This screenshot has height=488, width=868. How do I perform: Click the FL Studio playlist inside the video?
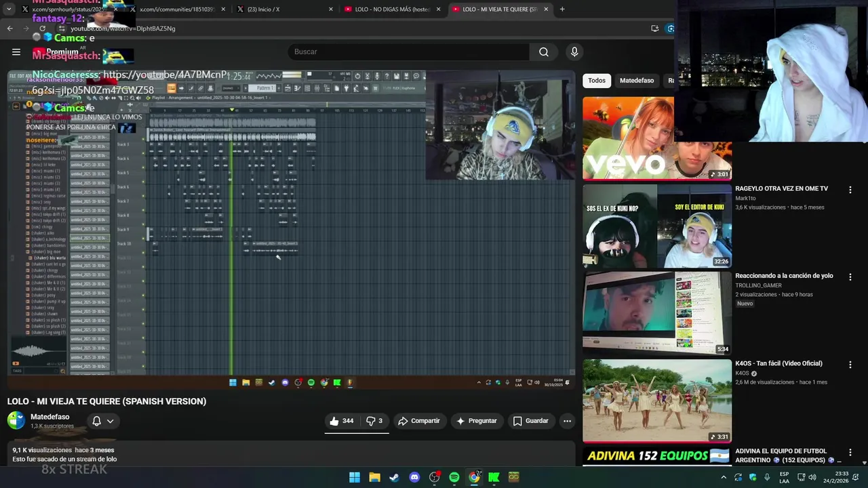pyautogui.click(x=361, y=237)
